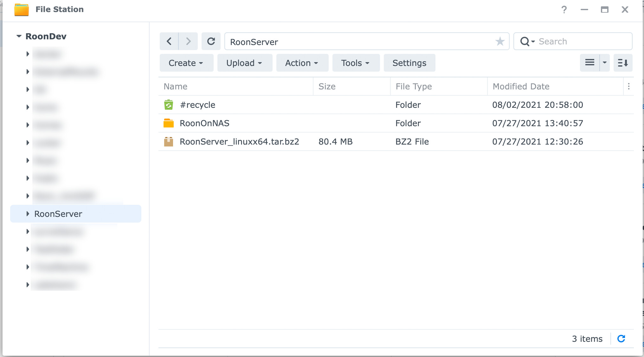The image size is (644, 357).
Task: Switch to list view mode
Action: coord(589,62)
